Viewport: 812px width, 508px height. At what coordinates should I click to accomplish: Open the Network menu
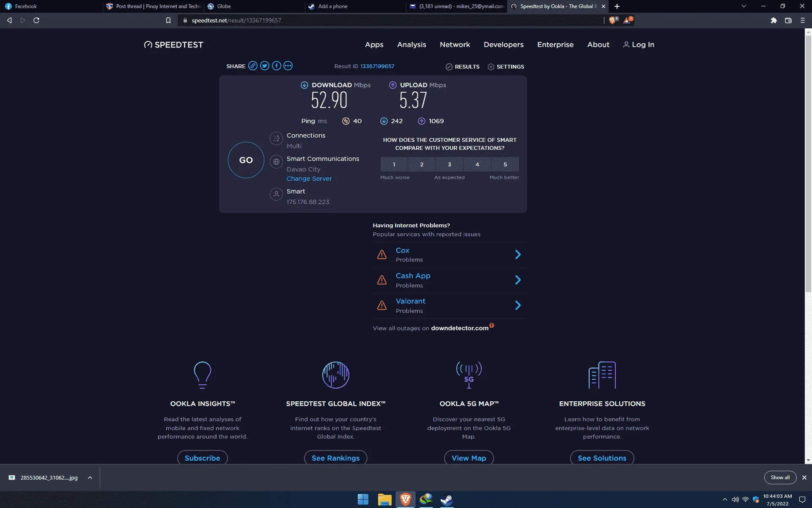(x=455, y=44)
